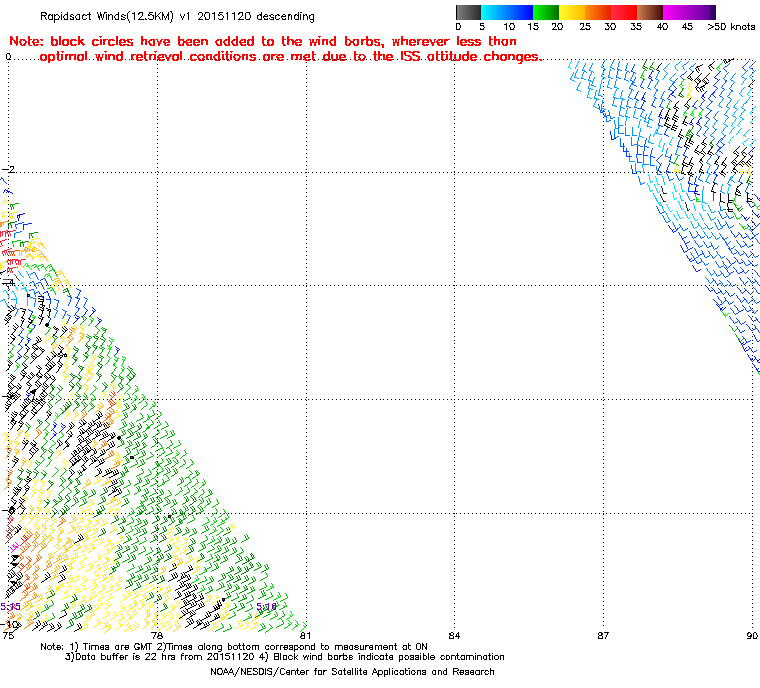
Task: Click legend tick label '10'
Action: [509, 27]
